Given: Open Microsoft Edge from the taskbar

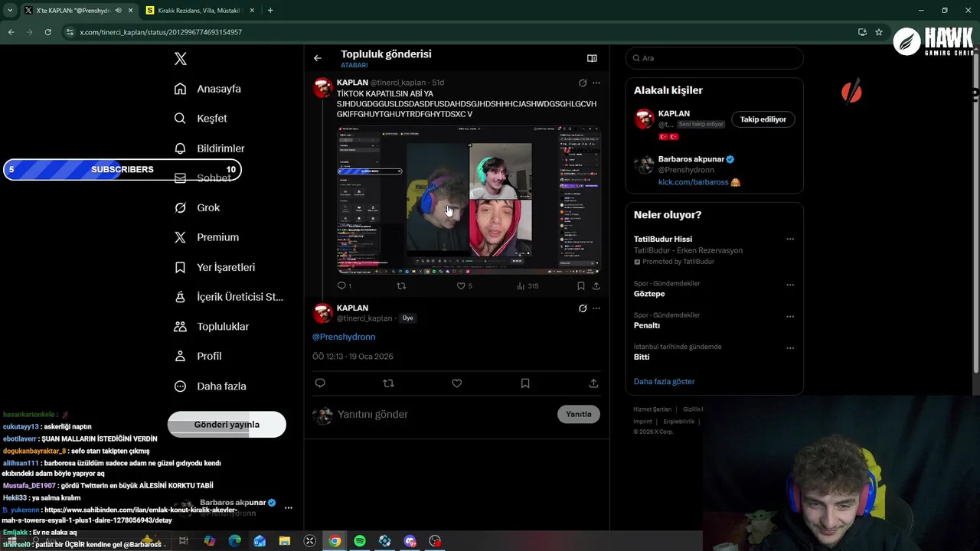Looking at the screenshot, I should pyautogui.click(x=235, y=541).
